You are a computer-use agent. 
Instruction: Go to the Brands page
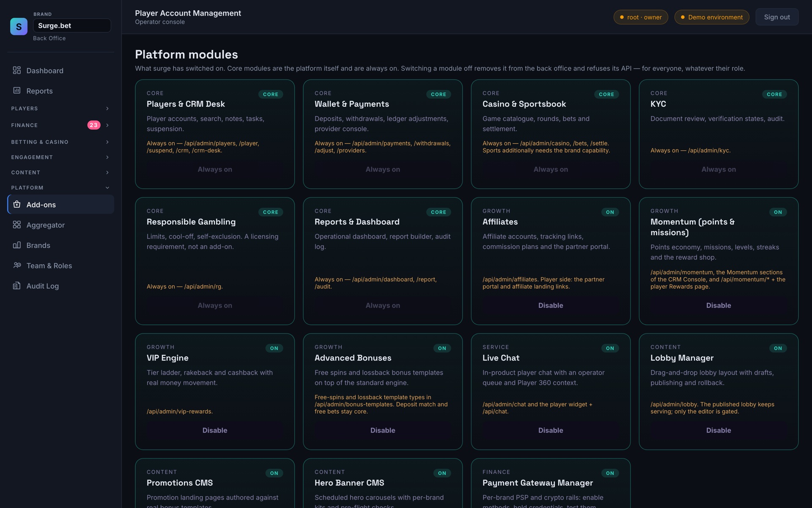tap(60, 245)
